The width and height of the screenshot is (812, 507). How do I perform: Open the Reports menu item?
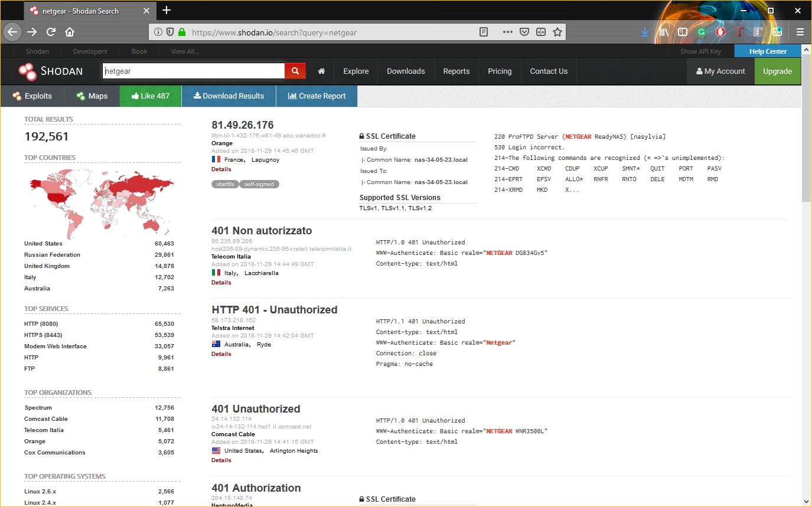[456, 71]
